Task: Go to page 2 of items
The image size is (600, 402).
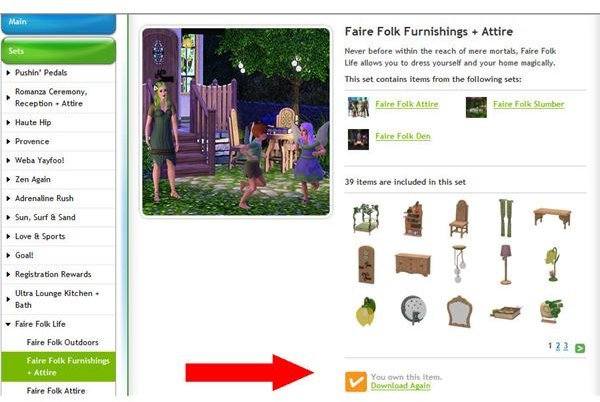Action: tap(558, 346)
